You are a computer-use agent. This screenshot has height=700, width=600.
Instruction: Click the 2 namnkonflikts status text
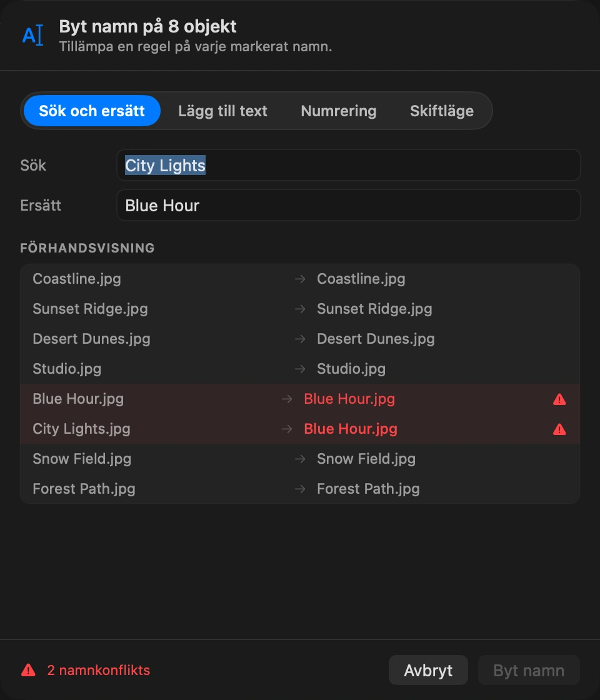99,670
